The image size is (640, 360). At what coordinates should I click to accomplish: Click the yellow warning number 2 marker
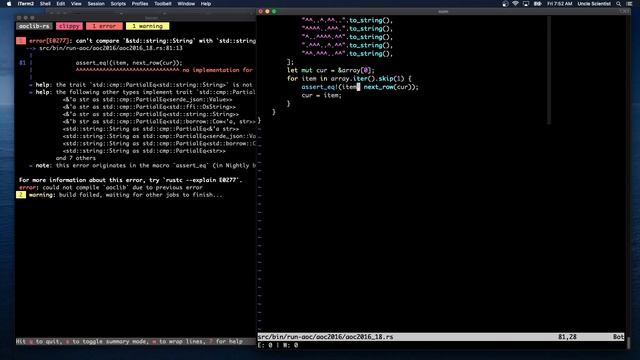21,195
